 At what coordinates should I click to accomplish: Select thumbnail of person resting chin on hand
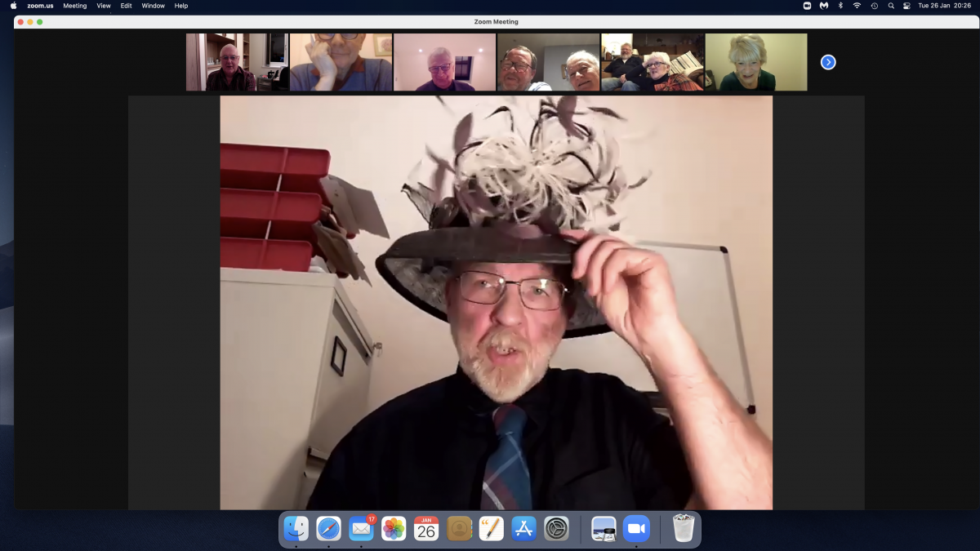pos(341,62)
